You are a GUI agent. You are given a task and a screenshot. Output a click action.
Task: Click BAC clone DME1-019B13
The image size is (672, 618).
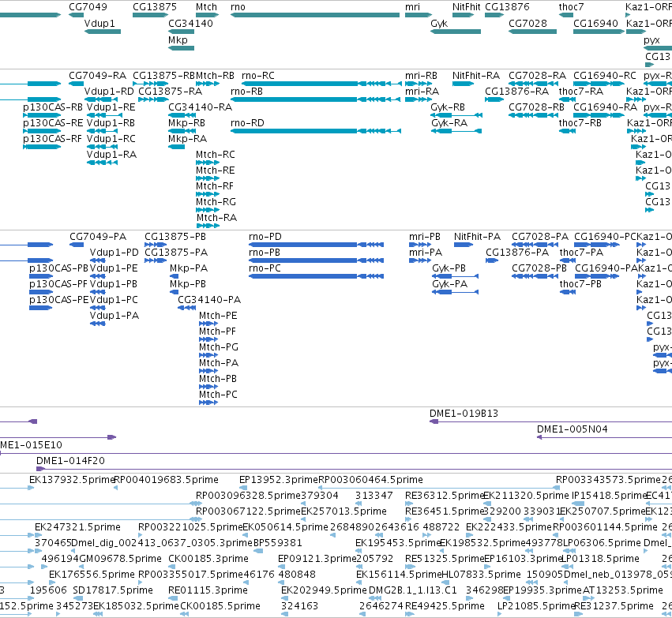coord(550,421)
